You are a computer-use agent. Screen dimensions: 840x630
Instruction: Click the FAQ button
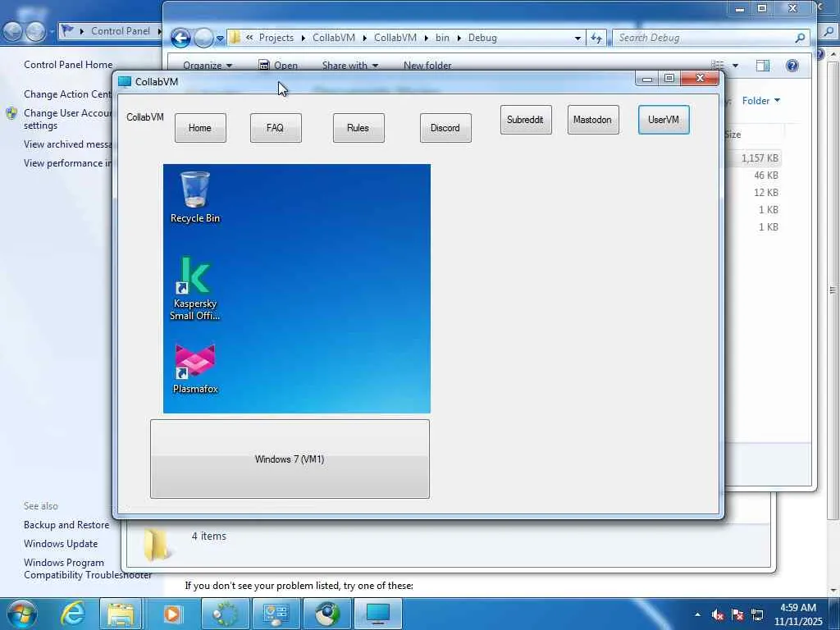tap(276, 128)
